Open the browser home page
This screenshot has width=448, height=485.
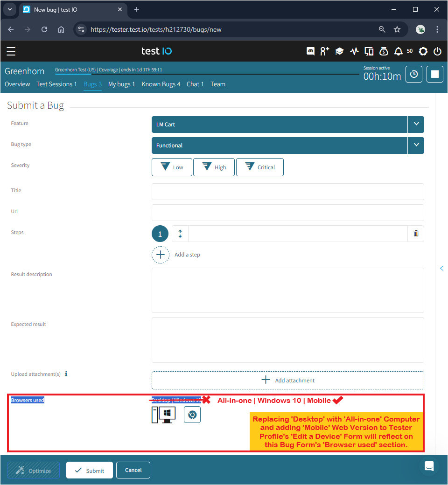(x=61, y=29)
